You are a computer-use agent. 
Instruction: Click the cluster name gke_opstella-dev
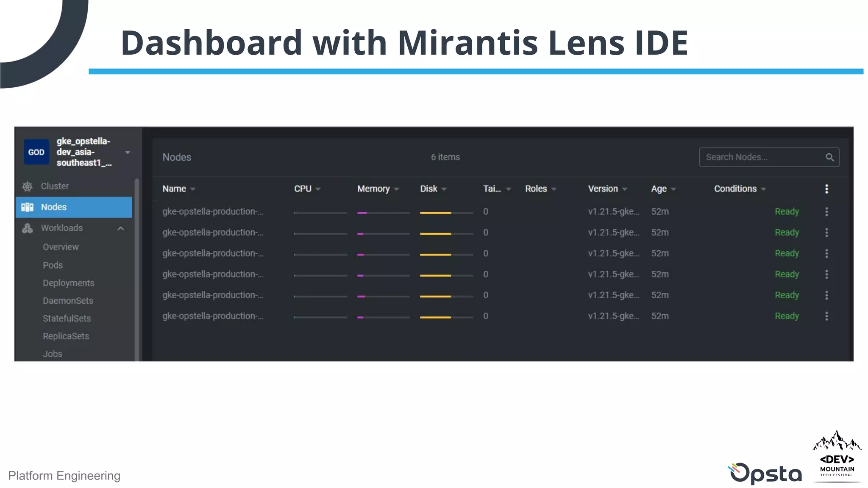click(x=84, y=152)
